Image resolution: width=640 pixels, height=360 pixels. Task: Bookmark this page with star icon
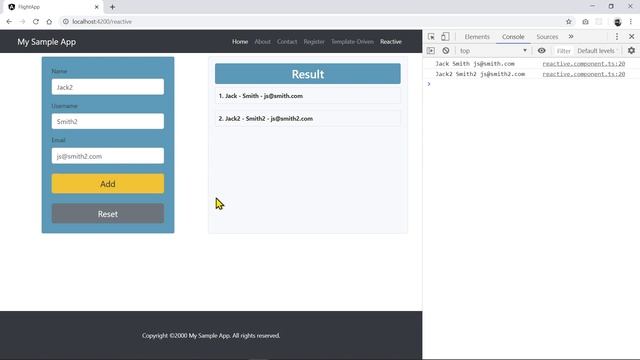click(569, 22)
